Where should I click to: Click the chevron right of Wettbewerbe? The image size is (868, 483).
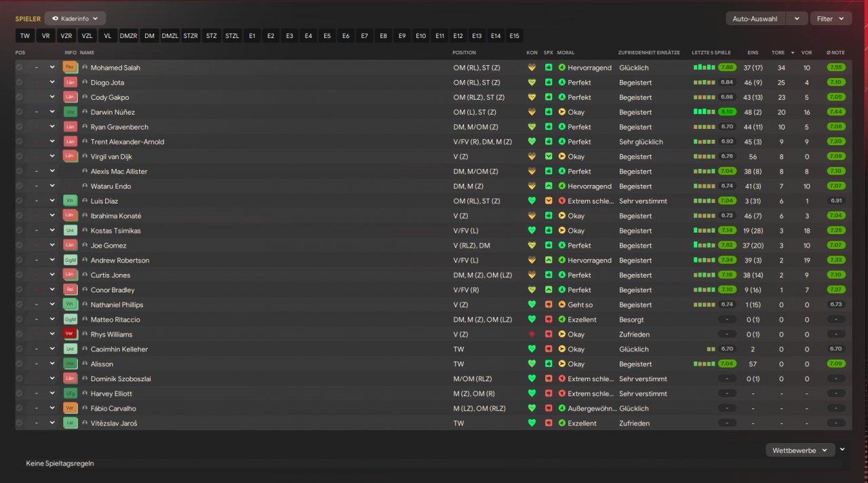[843, 449]
